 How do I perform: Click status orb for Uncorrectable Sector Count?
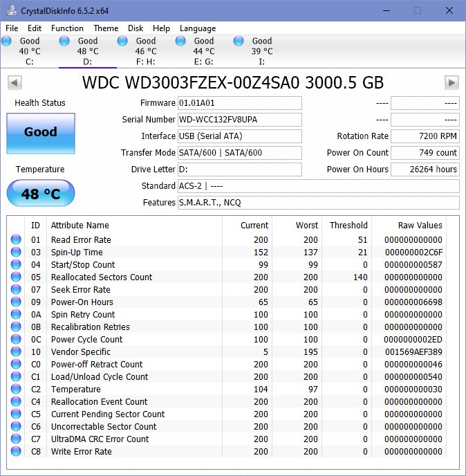pyautogui.click(x=16, y=426)
